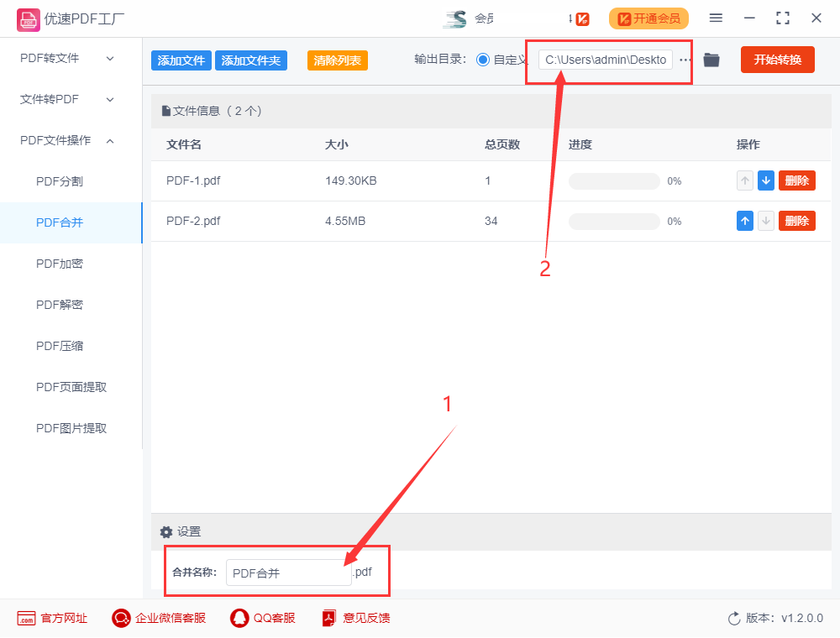The width and height of the screenshot is (840, 638).
Task: Delete PDF-1.pdf with its 删除 button
Action: pos(796,180)
